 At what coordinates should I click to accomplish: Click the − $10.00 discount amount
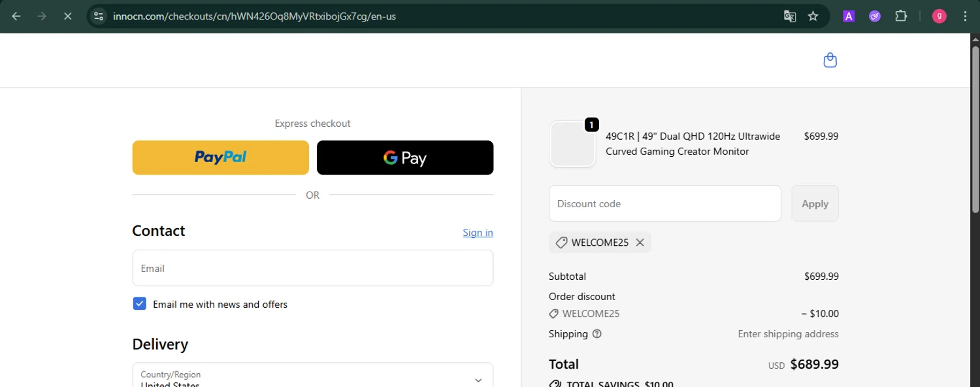(820, 314)
